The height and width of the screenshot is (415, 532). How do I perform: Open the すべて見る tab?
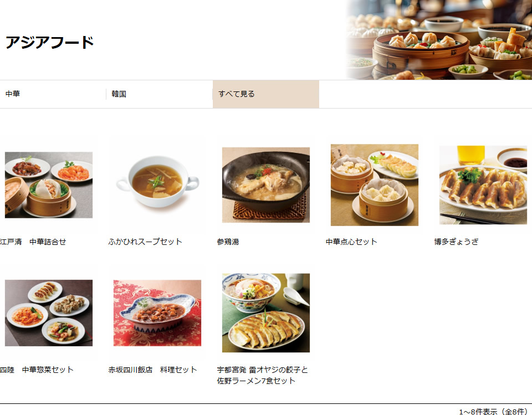(x=266, y=94)
